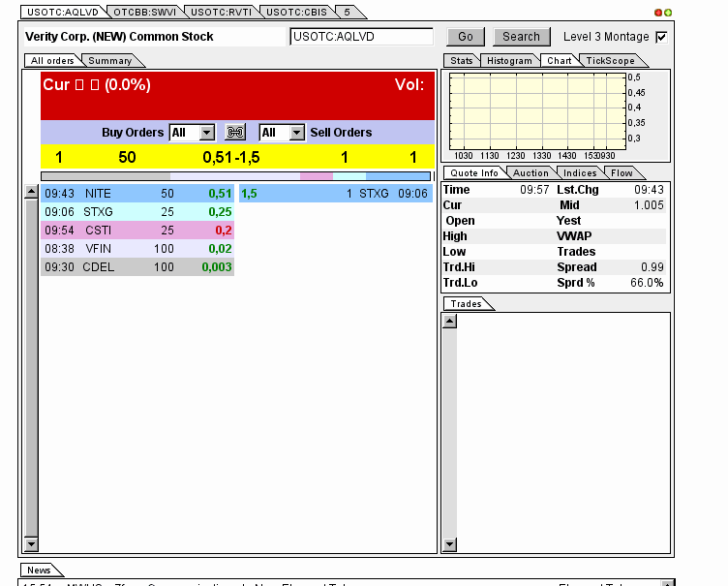728x586 pixels.
Task: Open the TickScope tab
Action: (610, 61)
